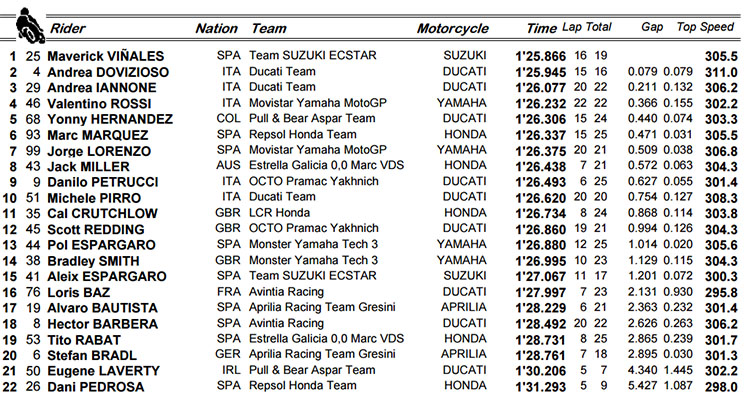Click LCR Honda team name

279,212
